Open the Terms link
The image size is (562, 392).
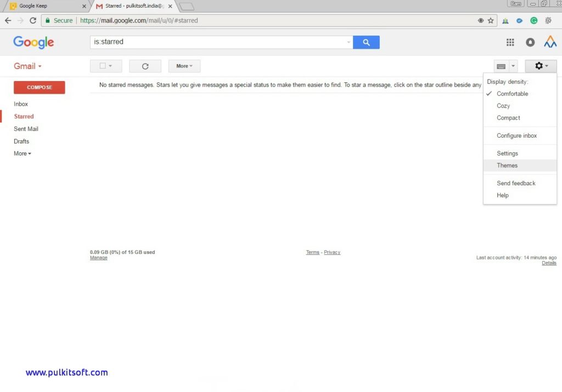point(312,252)
